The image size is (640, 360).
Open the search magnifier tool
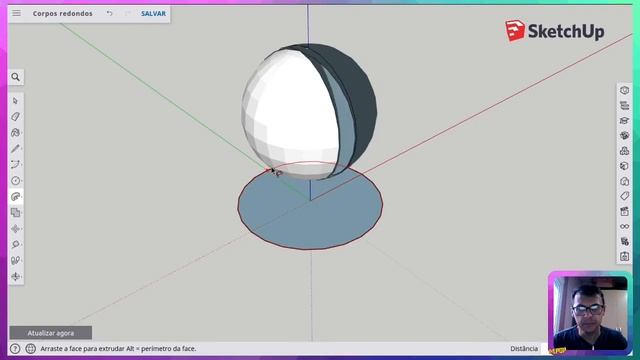click(x=16, y=77)
